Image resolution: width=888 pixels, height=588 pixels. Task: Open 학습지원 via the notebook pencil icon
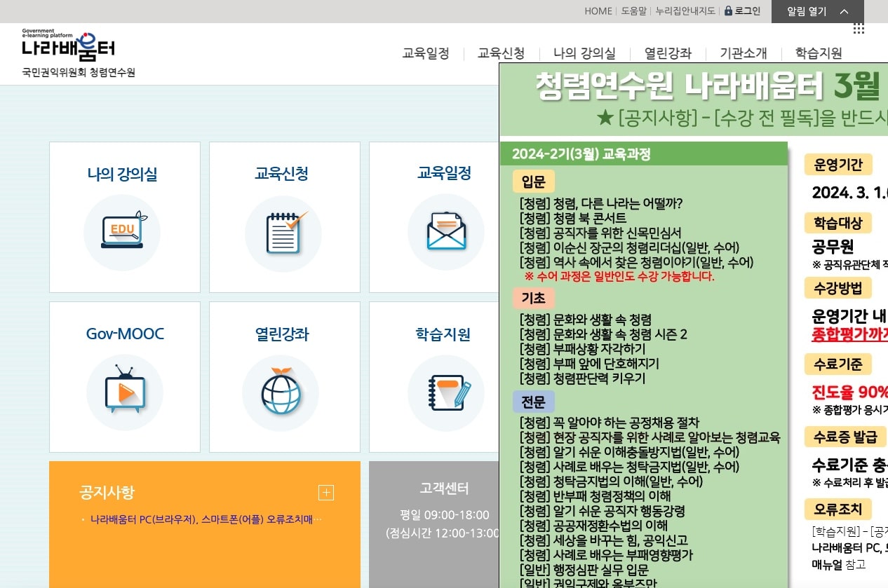[x=446, y=392]
